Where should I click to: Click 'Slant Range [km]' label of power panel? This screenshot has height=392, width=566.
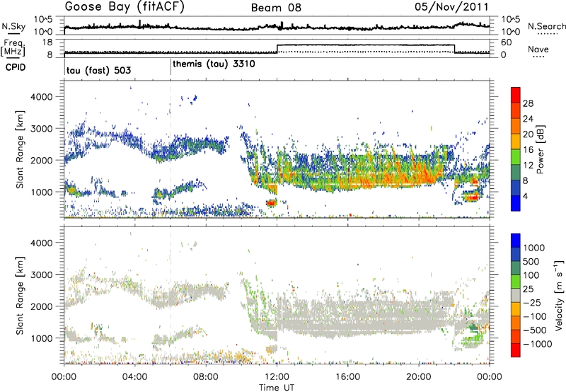click(20, 149)
